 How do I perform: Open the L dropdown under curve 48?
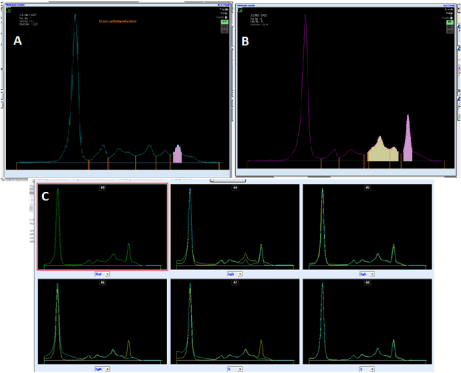coord(367,369)
